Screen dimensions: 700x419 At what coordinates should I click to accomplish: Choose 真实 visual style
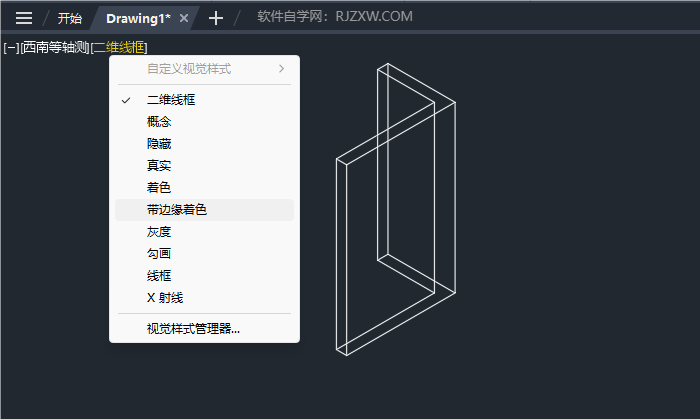(x=204, y=166)
